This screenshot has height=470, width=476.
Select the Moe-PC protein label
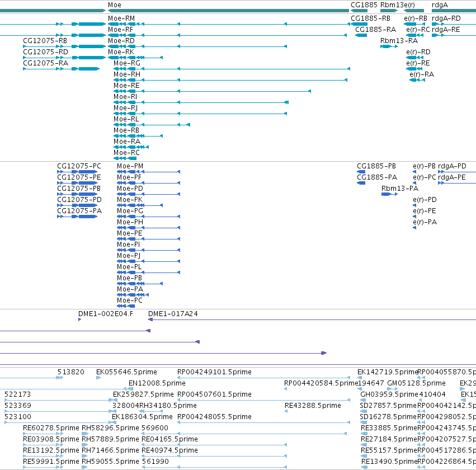click(130, 300)
